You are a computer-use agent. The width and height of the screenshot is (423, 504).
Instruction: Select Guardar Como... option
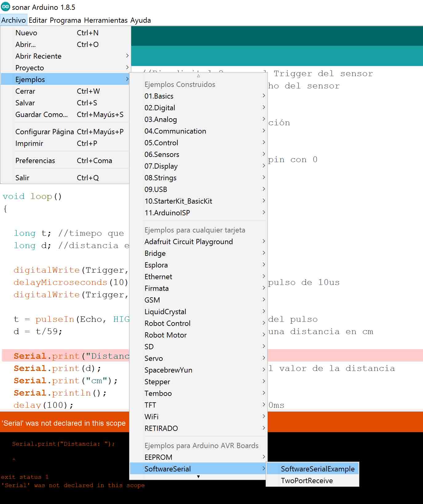[x=65, y=115]
